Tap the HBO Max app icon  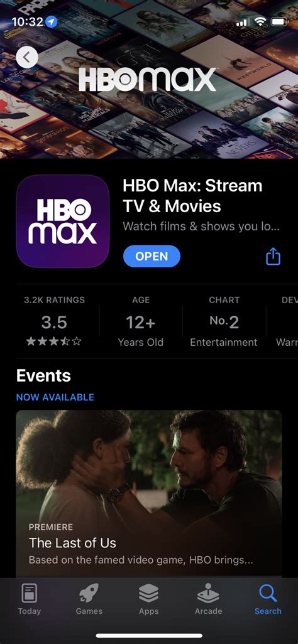pos(63,222)
